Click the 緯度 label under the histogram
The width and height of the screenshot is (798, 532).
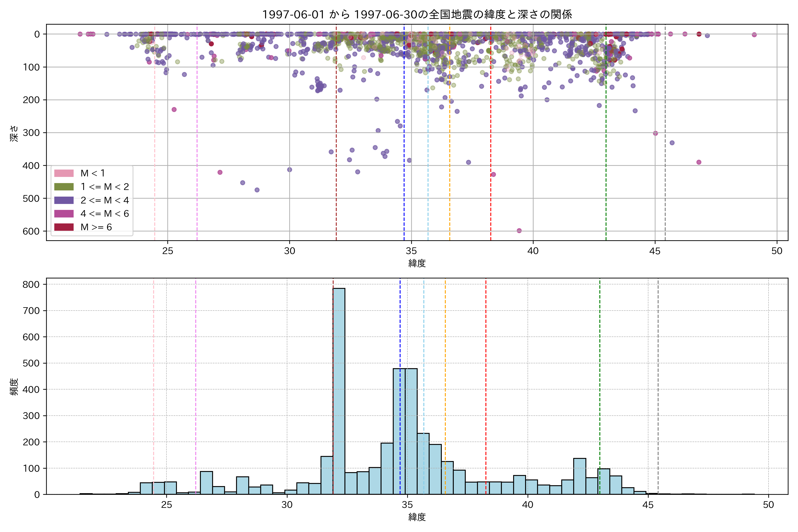click(417, 517)
